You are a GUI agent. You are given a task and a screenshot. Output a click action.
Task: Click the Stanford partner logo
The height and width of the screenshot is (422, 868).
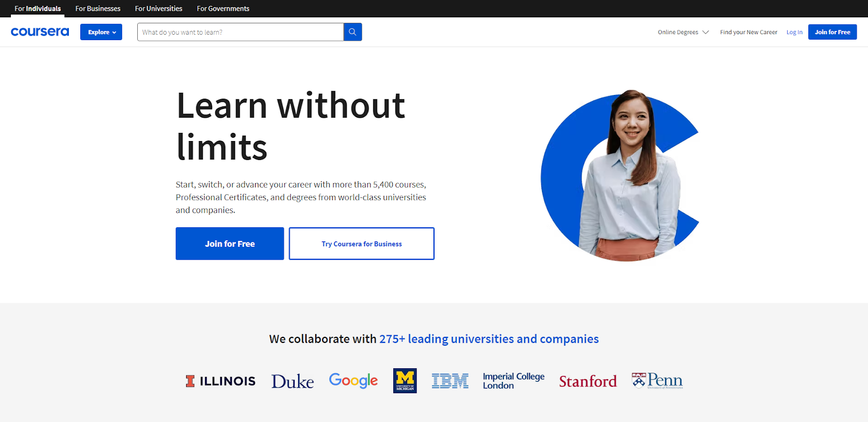[x=588, y=381]
